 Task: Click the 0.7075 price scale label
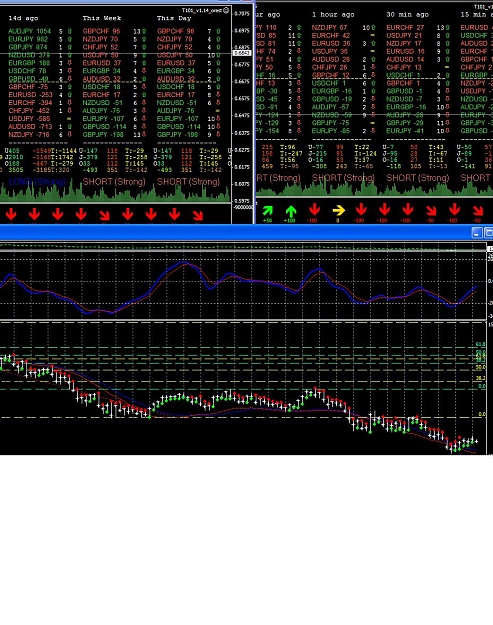pos(242,14)
